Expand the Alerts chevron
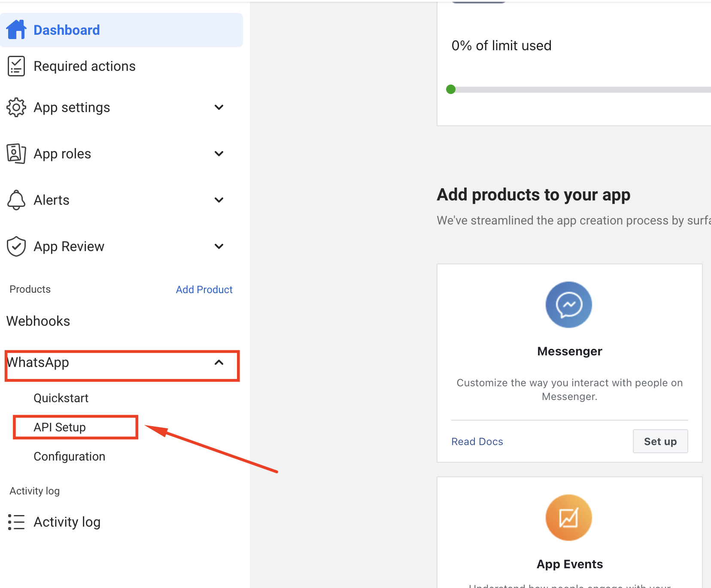Image resolution: width=711 pixels, height=588 pixels. pyautogui.click(x=219, y=200)
